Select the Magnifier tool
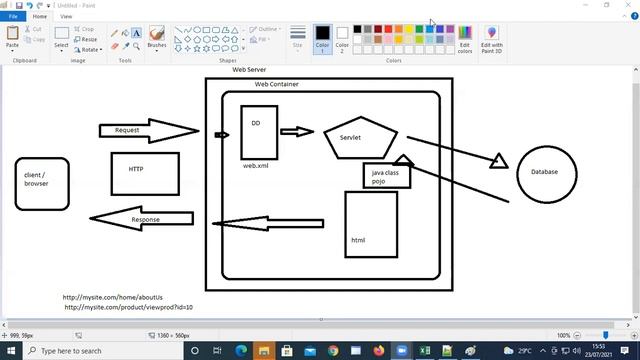Viewport: 640px width, 360px height. point(136,47)
